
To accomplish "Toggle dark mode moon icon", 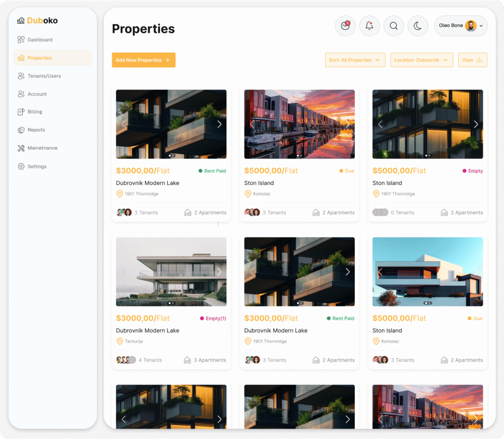I will 417,26.
